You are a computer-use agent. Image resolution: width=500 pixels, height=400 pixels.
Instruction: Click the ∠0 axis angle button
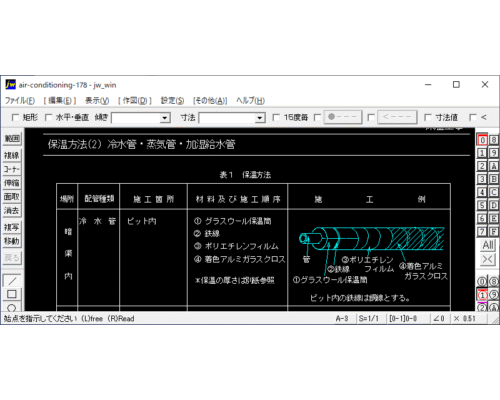tap(439, 319)
